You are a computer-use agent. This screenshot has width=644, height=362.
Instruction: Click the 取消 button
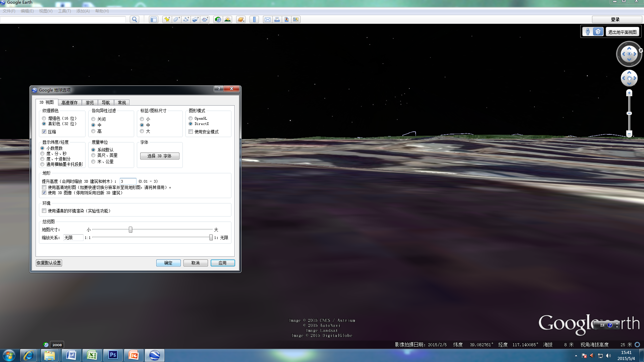196,263
